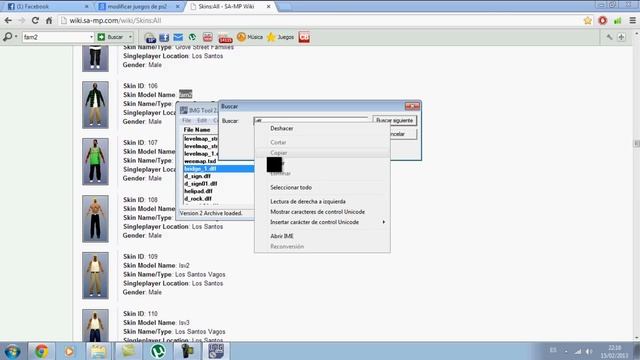640x360 pixels.
Task: Click the lsv2 skin model name text
Action: point(184,265)
